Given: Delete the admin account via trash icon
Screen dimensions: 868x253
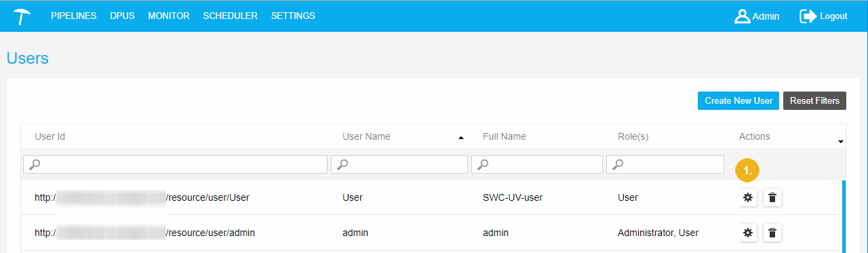Looking at the screenshot, I should click(x=772, y=233).
